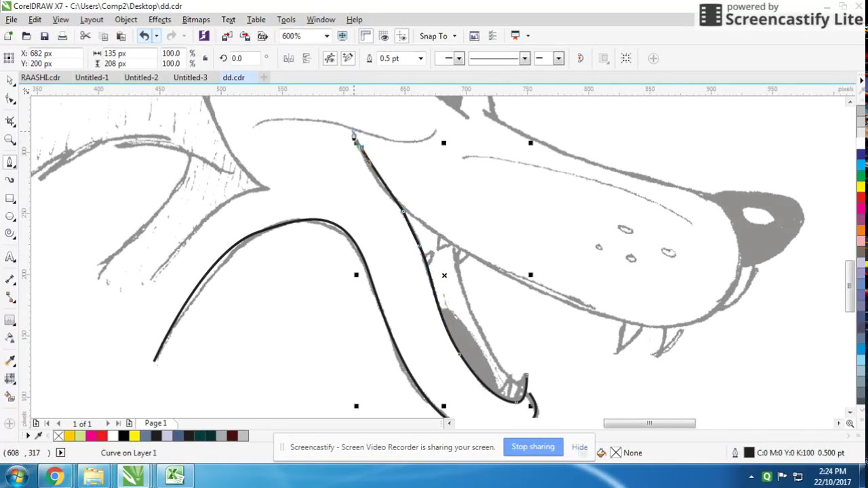Screen dimensions: 868x488
Task: Click the Stop sharing button
Action: [533, 447]
